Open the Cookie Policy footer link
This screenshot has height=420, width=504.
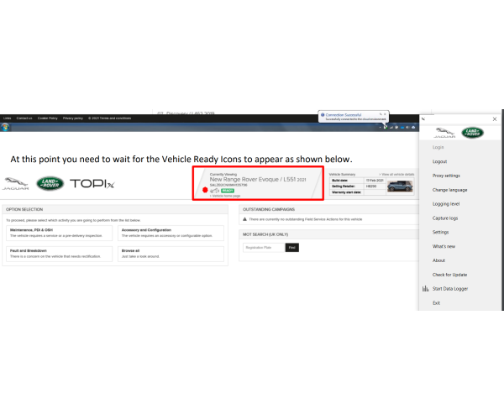coord(48,118)
